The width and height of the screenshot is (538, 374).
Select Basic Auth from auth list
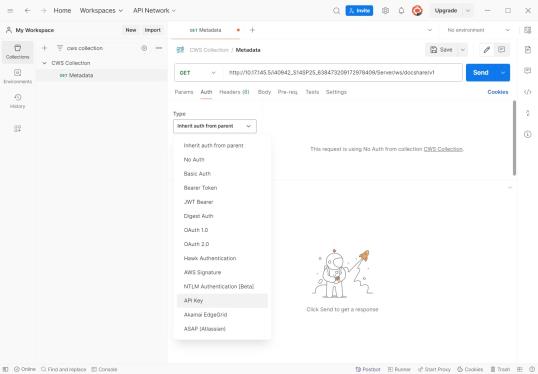pos(222,174)
